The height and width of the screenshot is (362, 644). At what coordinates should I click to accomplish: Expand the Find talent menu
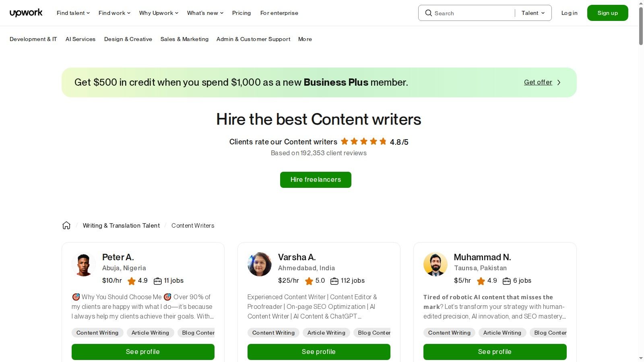pos(72,13)
